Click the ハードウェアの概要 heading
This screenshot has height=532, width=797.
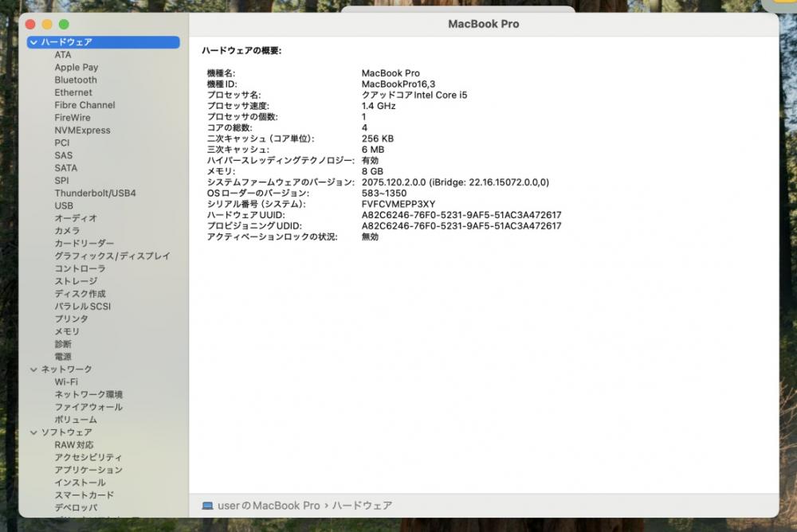coord(241,51)
